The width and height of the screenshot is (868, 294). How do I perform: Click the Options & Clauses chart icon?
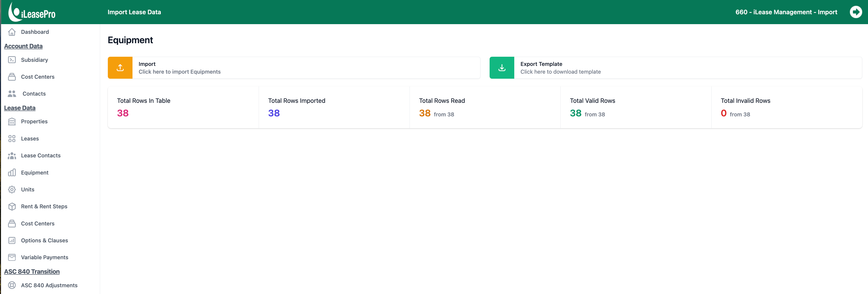12,240
